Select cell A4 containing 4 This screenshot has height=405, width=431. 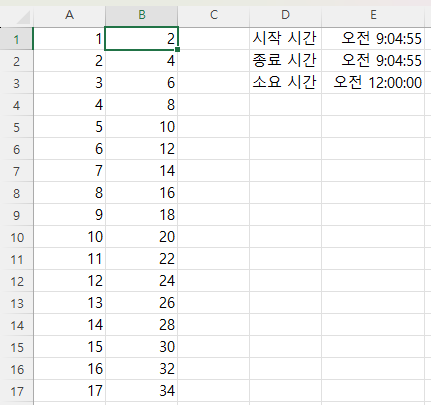[x=69, y=105]
